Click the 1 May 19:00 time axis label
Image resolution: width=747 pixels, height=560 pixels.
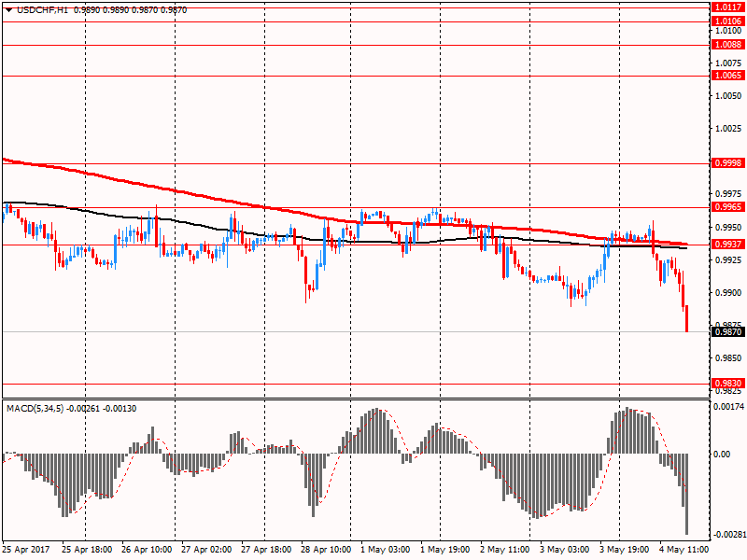click(445, 550)
